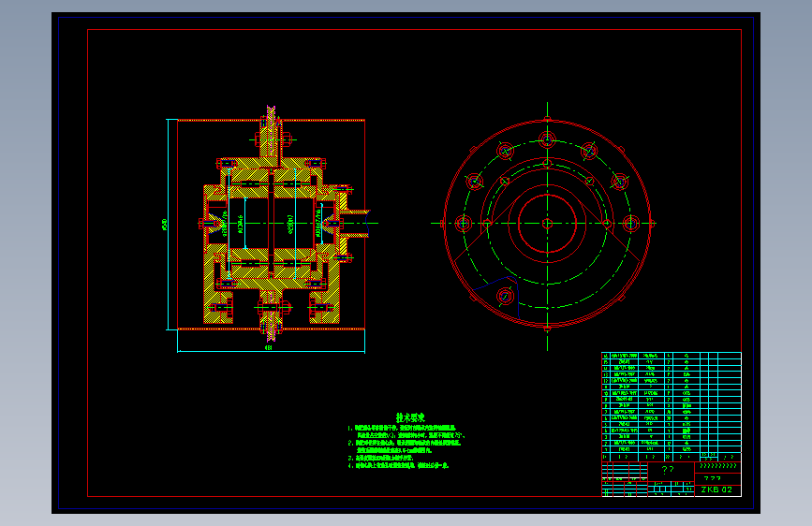Select the "??????????" title block cell
The height and width of the screenshot is (526, 812).
click(x=717, y=466)
